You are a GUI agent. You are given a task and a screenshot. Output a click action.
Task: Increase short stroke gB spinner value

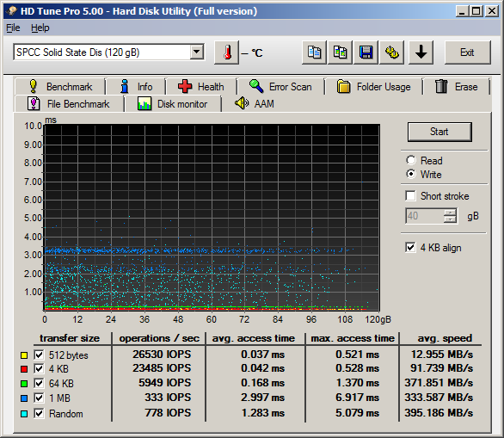[x=450, y=213]
